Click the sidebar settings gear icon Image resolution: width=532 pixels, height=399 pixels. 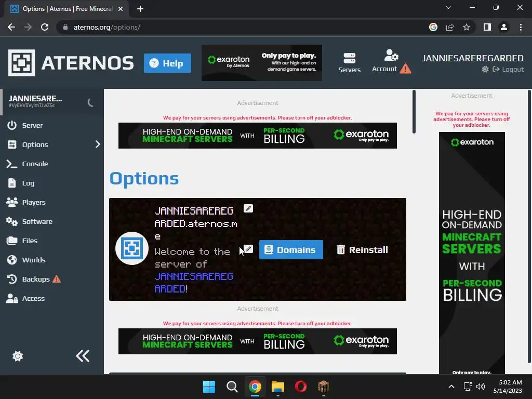(x=18, y=356)
